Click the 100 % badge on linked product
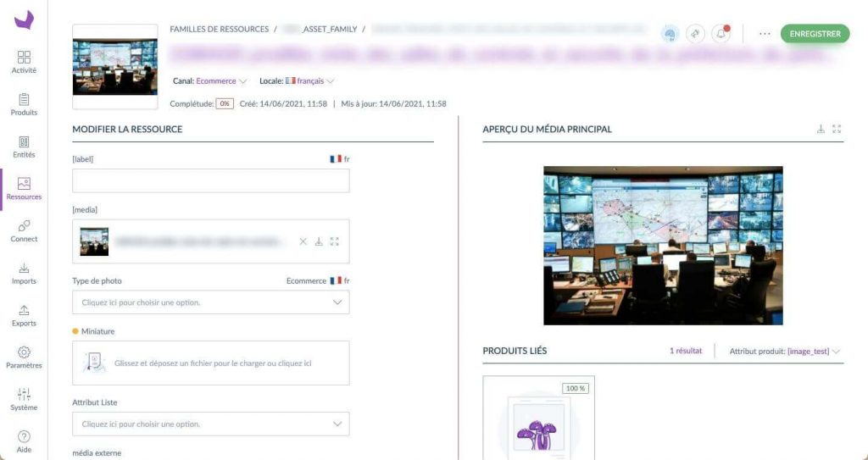 (576, 389)
